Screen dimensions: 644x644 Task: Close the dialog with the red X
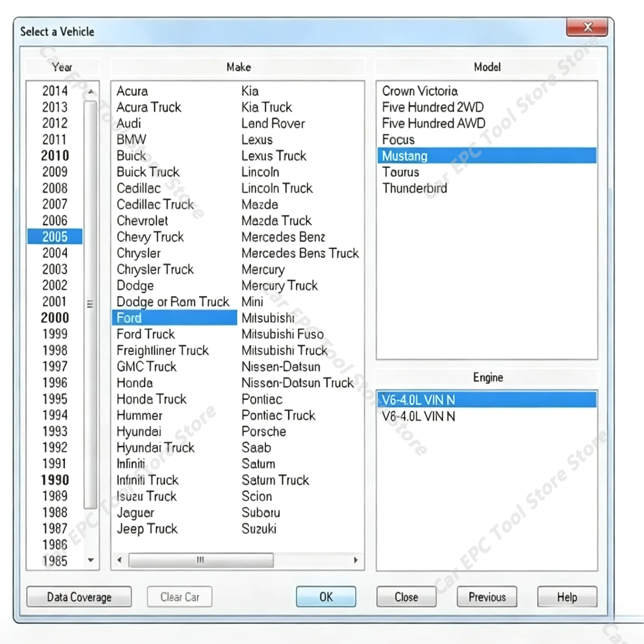coord(587,27)
